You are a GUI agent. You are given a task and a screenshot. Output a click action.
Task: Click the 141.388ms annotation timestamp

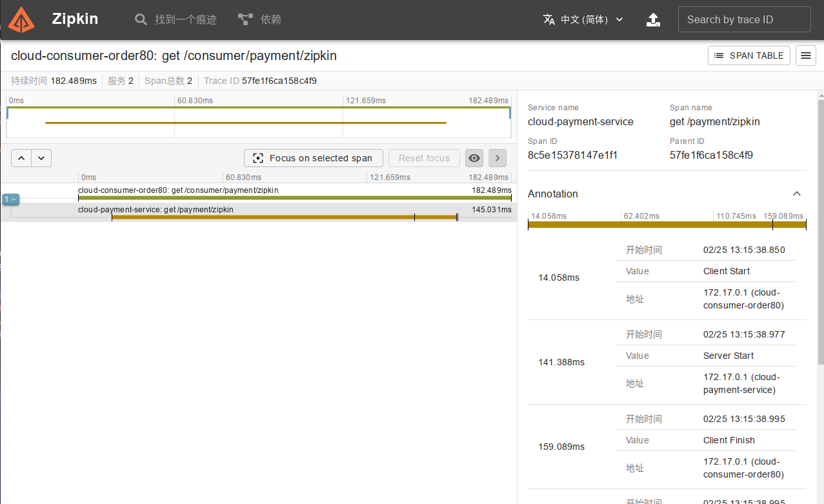tap(561, 362)
